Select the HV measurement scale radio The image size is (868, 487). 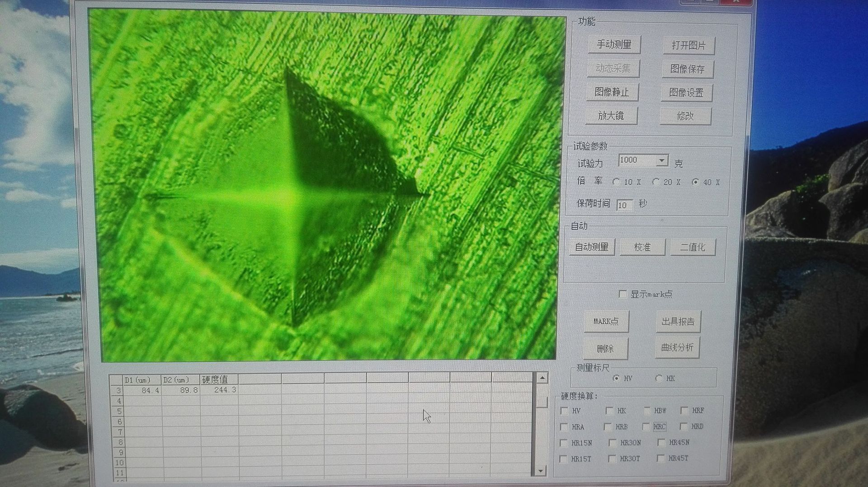coord(616,378)
